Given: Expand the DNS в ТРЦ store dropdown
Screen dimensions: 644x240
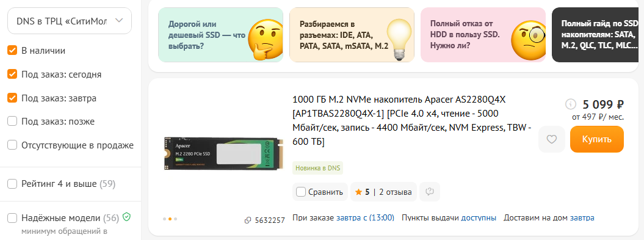Looking at the screenshot, I should (x=70, y=21).
